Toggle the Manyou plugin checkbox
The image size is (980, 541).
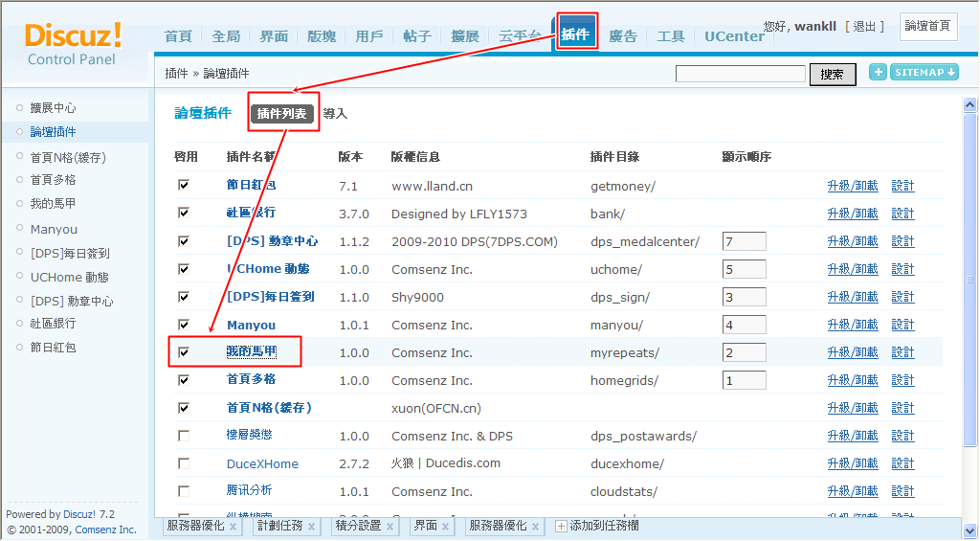click(184, 324)
